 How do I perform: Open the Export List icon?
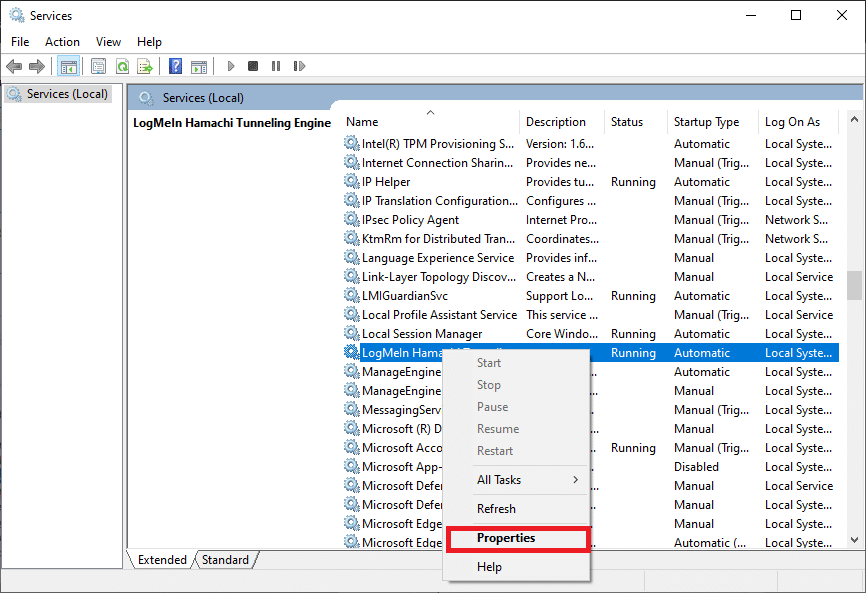[146, 66]
